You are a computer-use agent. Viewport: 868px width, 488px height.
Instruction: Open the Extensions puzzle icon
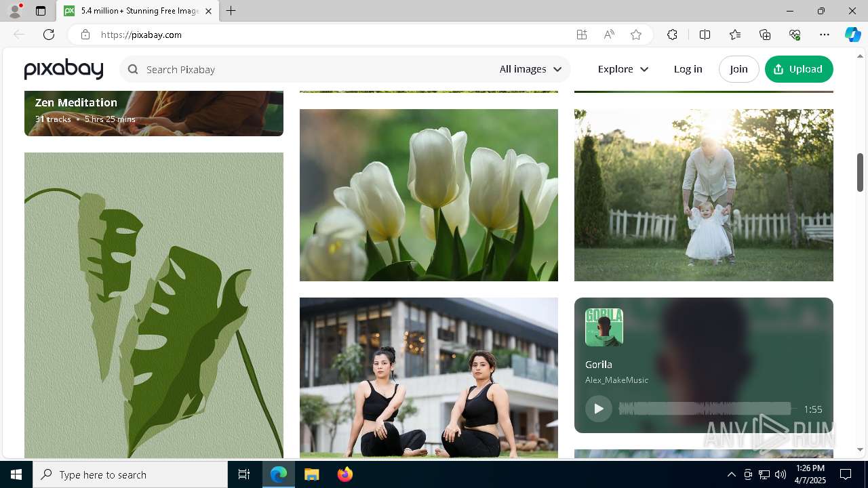672,35
